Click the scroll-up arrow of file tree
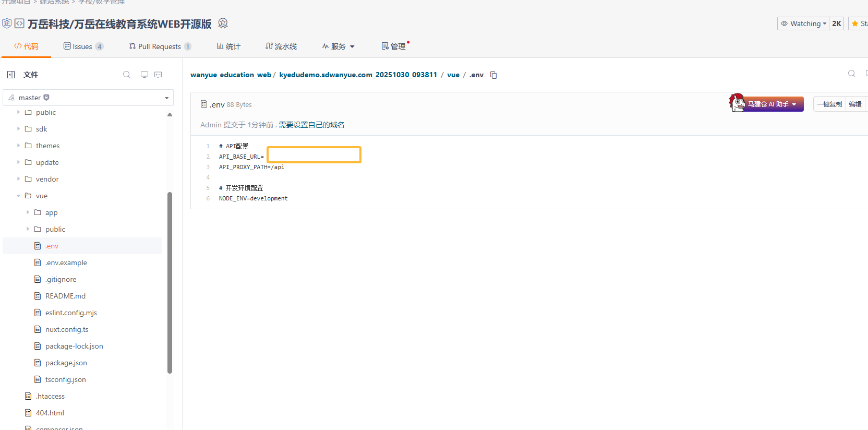 click(170, 114)
